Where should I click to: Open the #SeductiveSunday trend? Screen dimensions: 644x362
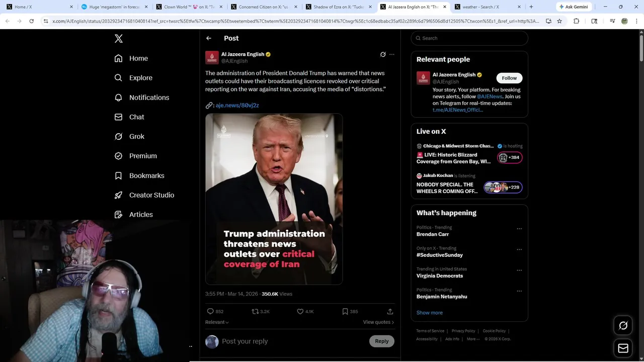point(440,255)
